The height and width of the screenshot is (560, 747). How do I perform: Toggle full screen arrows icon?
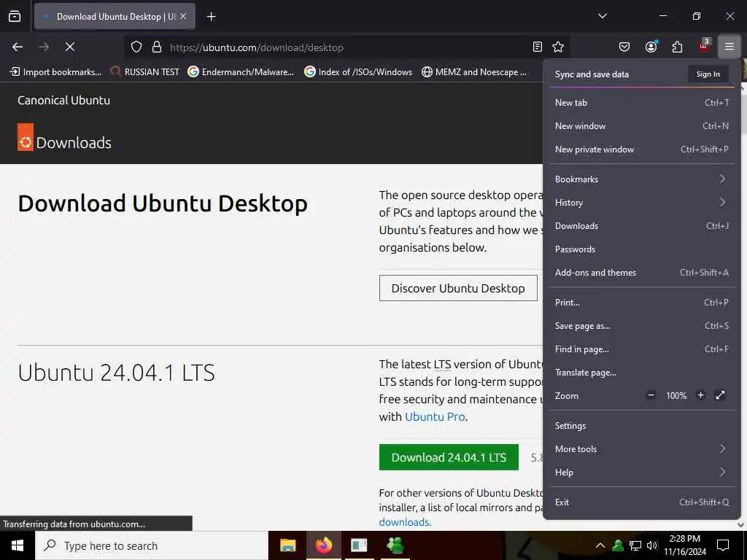[x=720, y=395]
